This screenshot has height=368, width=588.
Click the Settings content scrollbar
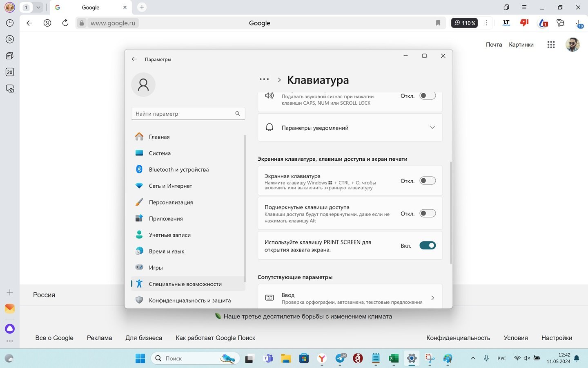tap(451, 213)
